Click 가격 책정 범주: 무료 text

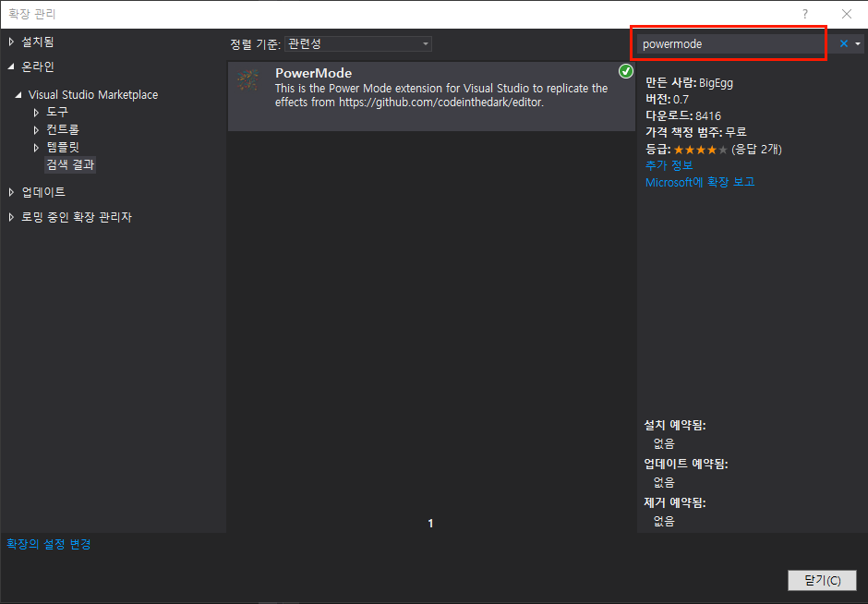[x=696, y=132]
